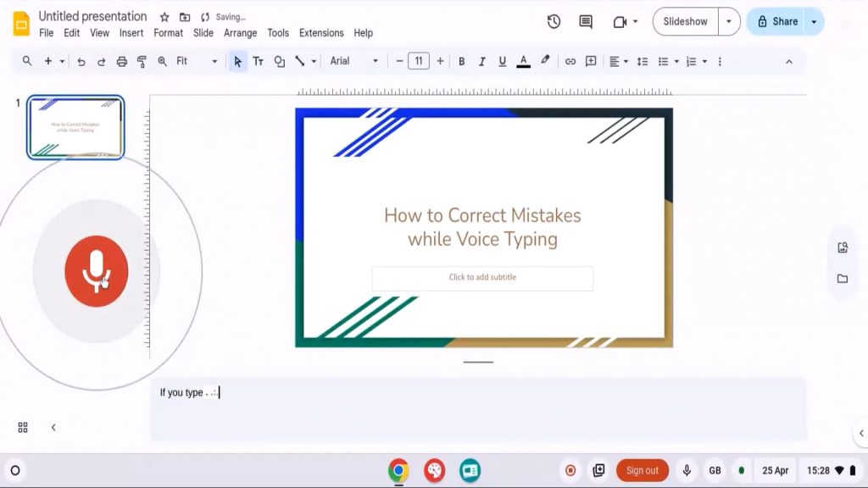Open the Arial font dropdown
Viewport: 868px width, 488px height.
(353, 61)
